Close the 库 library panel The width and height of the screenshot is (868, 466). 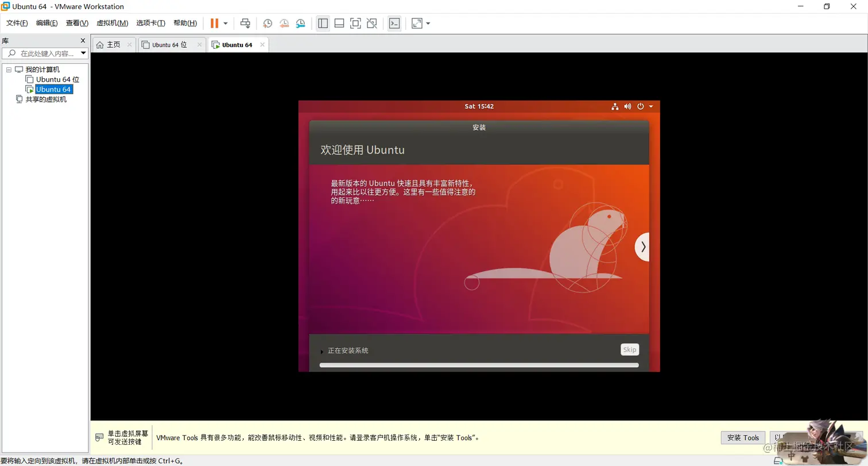click(x=83, y=41)
